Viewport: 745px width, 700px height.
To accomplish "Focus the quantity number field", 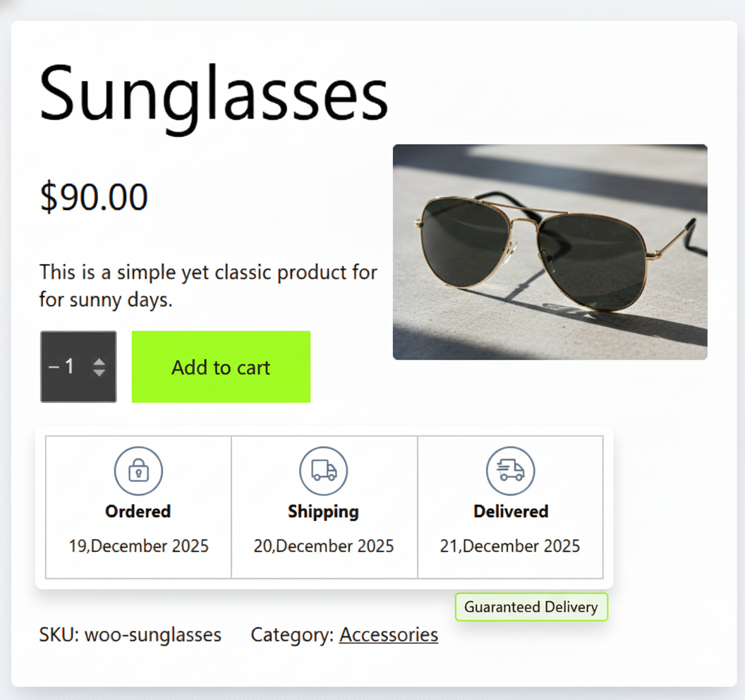I will point(69,367).
